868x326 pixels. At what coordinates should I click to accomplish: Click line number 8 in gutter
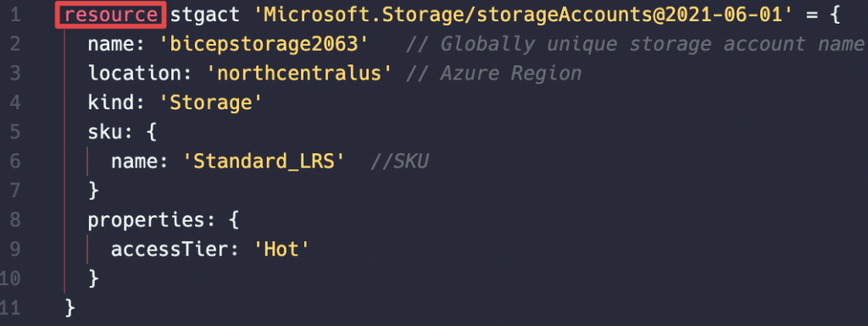(x=15, y=220)
